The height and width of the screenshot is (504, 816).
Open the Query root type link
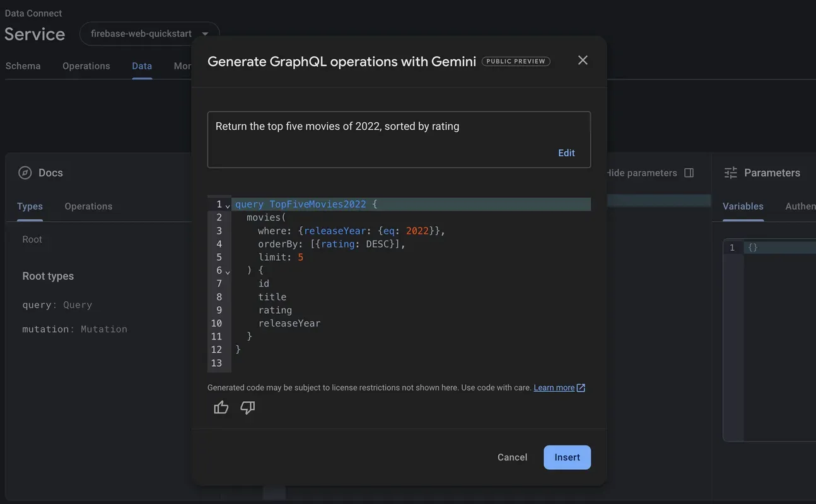[78, 305]
